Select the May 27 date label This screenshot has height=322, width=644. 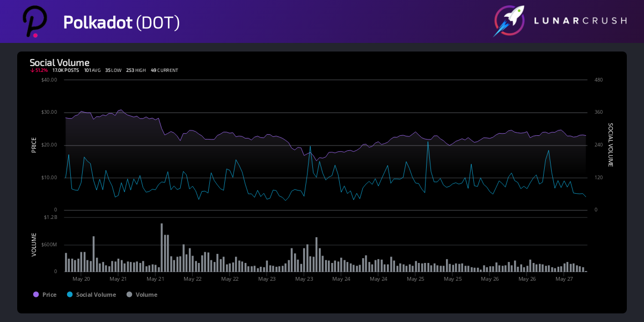coord(565,279)
